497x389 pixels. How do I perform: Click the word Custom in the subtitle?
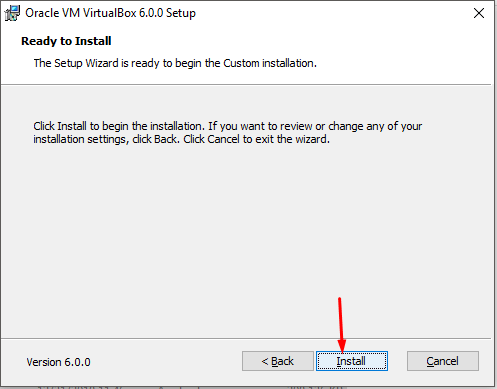coord(241,63)
